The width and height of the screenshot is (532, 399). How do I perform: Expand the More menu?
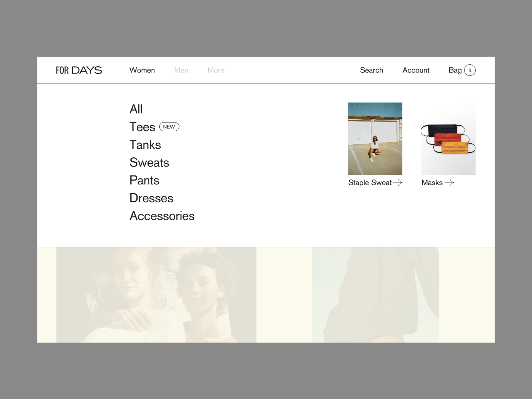click(x=216, y=70)
